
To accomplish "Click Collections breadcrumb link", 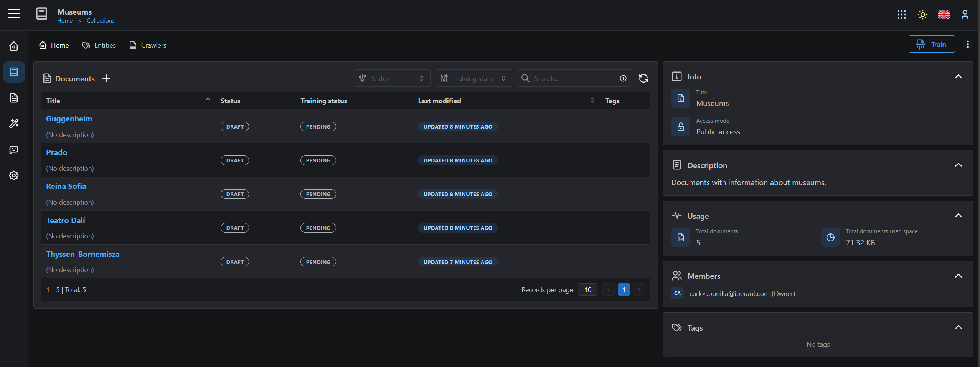I will pos(101,21).
